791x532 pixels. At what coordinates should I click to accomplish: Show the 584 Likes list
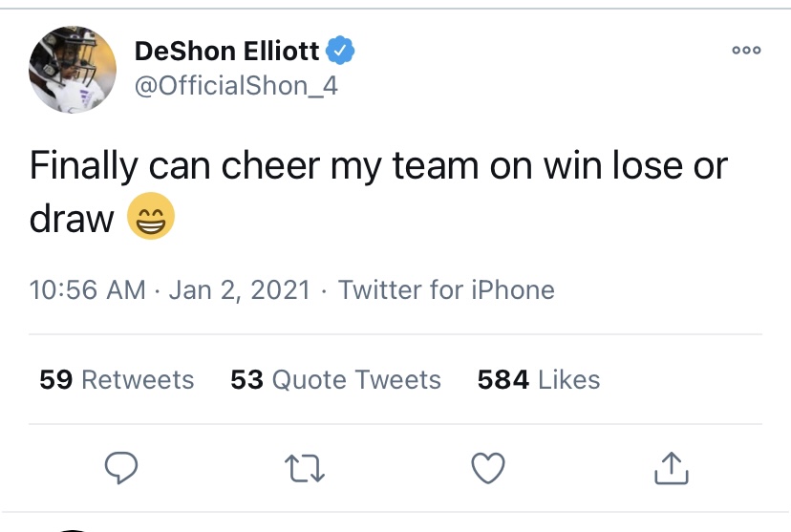tap(538, 379)
